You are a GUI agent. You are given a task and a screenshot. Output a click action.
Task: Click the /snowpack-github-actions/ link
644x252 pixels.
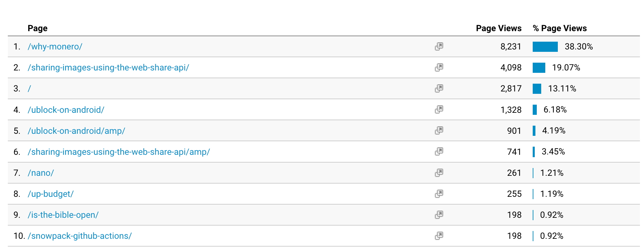coord(80,236)
